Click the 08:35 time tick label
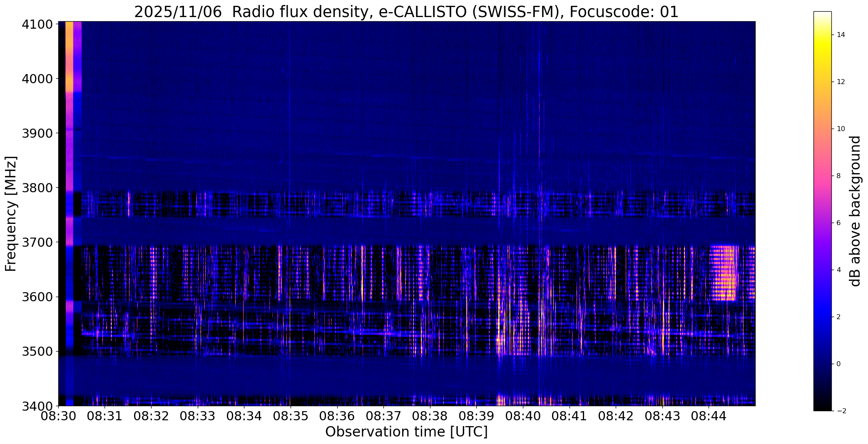The width and height of the screenshot is (868, 444). pos(291,416)
